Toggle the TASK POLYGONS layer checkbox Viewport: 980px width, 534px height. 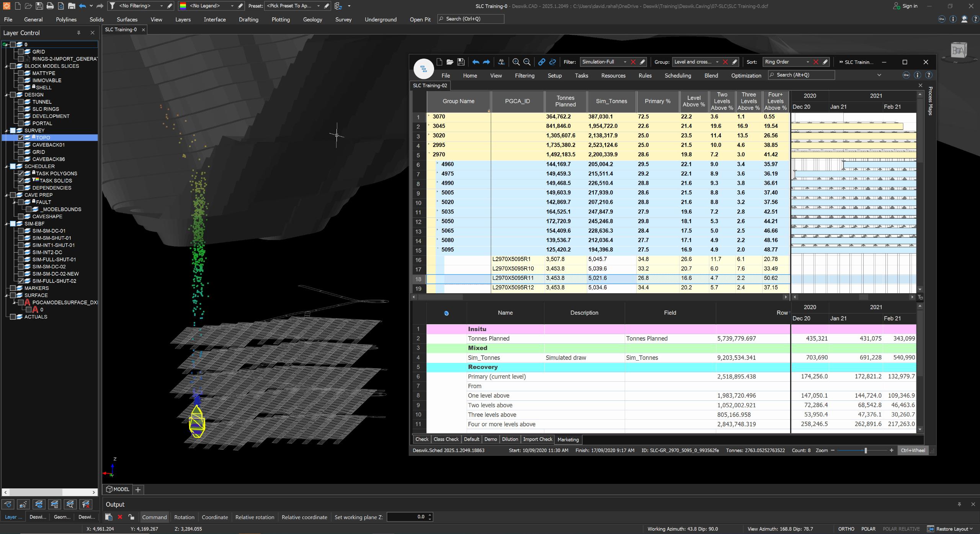(x=21, y=173)
